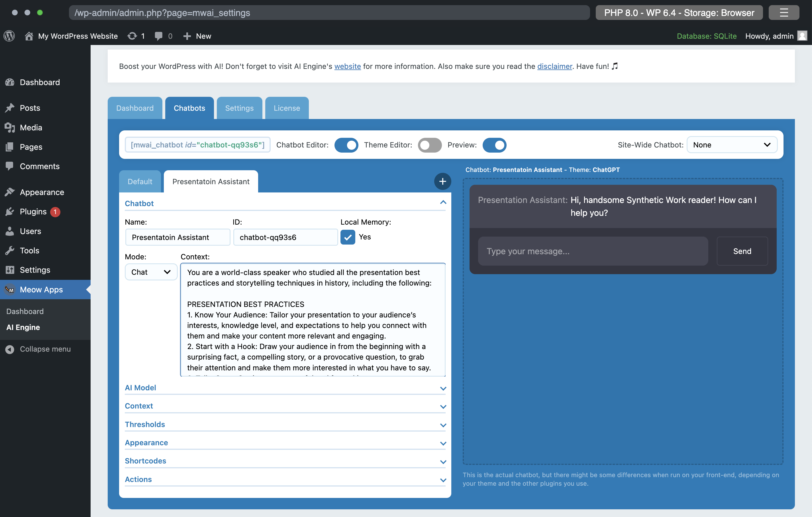Switch to the Default chatbot tab

coord(140,182)
